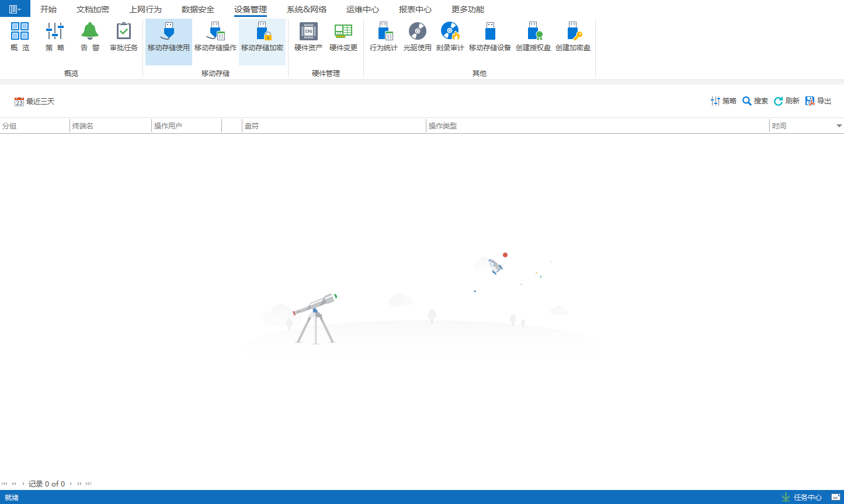
Task: Open the 报表中心 tab
Action: click(415, 9)
